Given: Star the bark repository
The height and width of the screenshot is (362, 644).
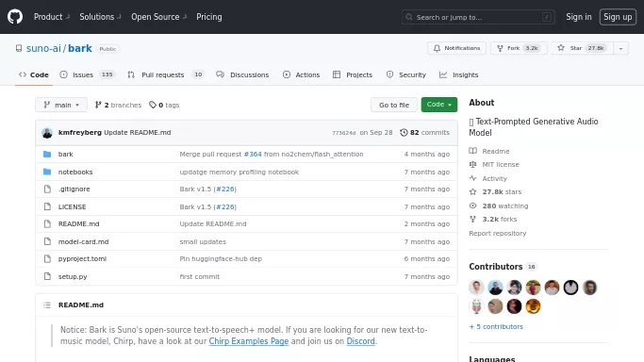Looking at the screenshot, I should coord(583,48).
